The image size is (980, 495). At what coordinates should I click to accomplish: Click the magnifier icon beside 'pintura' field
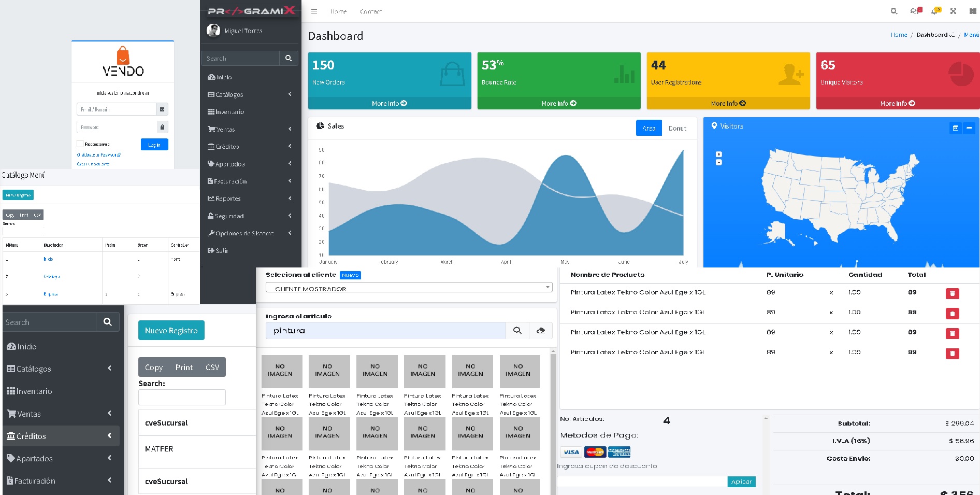[517, 331]
